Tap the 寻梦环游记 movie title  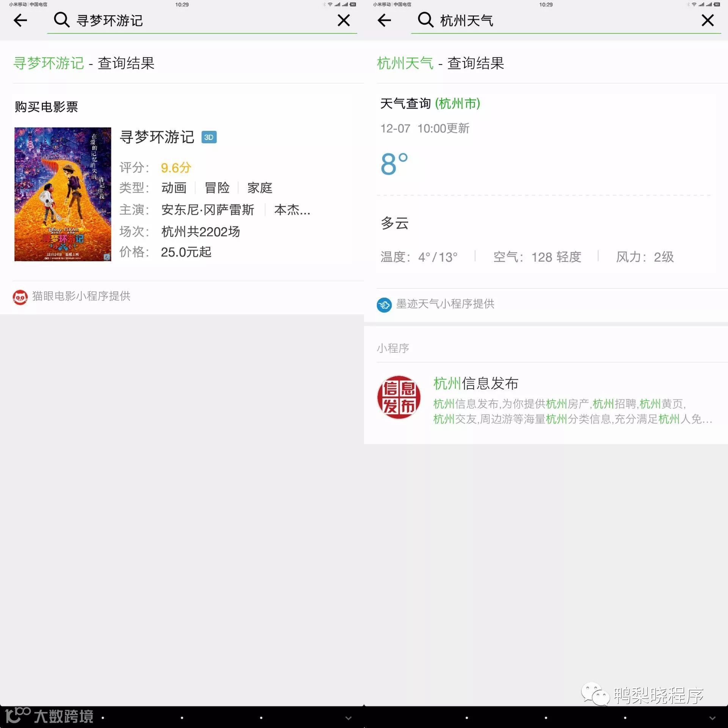[x=157, y=137]
